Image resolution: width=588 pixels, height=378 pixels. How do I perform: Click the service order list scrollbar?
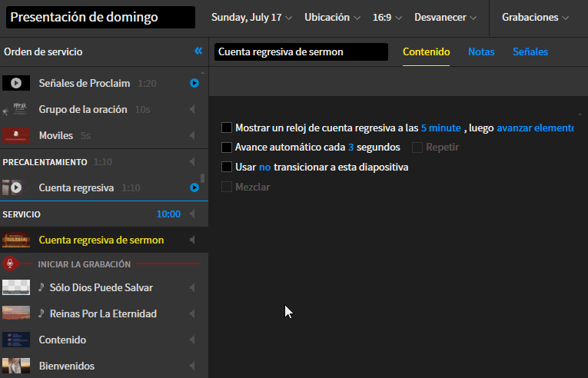point(202,181)
